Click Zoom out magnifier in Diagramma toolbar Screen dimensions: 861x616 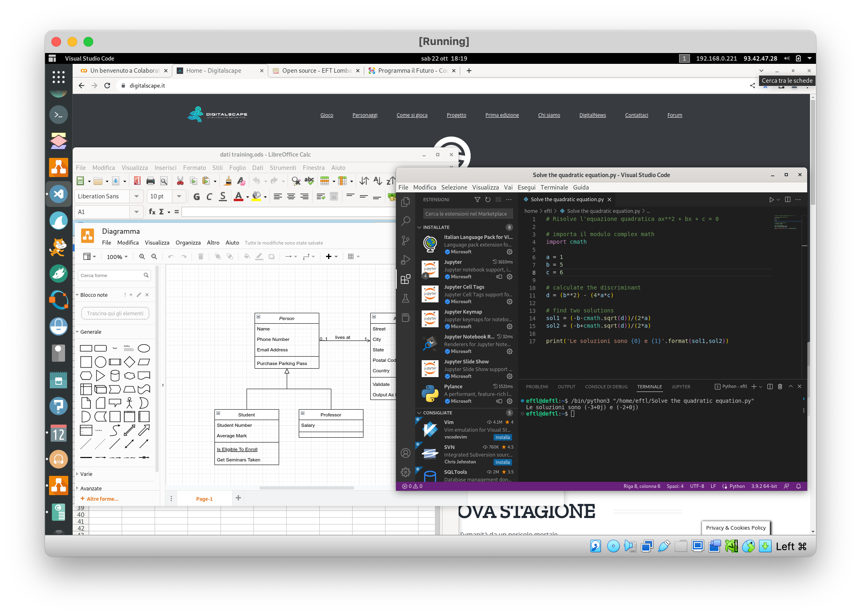coord(154,257)
